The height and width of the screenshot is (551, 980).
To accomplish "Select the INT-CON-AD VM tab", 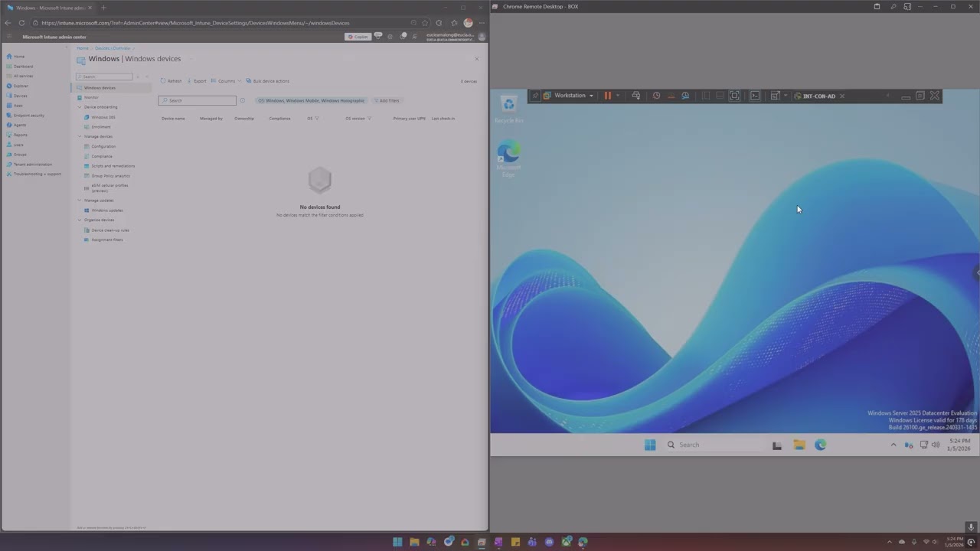I will 819,96.
